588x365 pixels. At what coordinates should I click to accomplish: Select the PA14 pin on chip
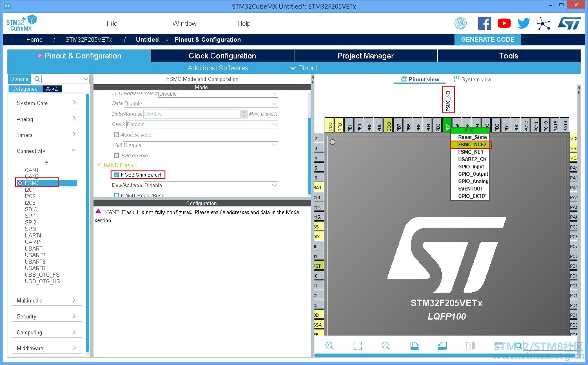click(x=565, y=125)
